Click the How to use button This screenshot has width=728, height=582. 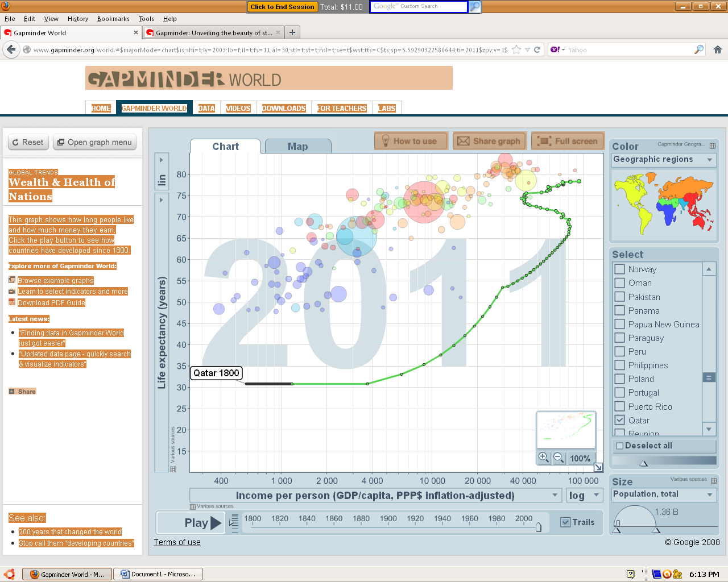[411, 141]
